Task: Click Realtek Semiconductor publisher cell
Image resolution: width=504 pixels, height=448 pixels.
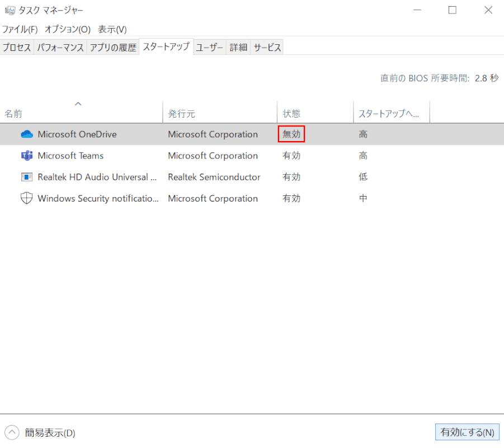Action: (214, 177)
